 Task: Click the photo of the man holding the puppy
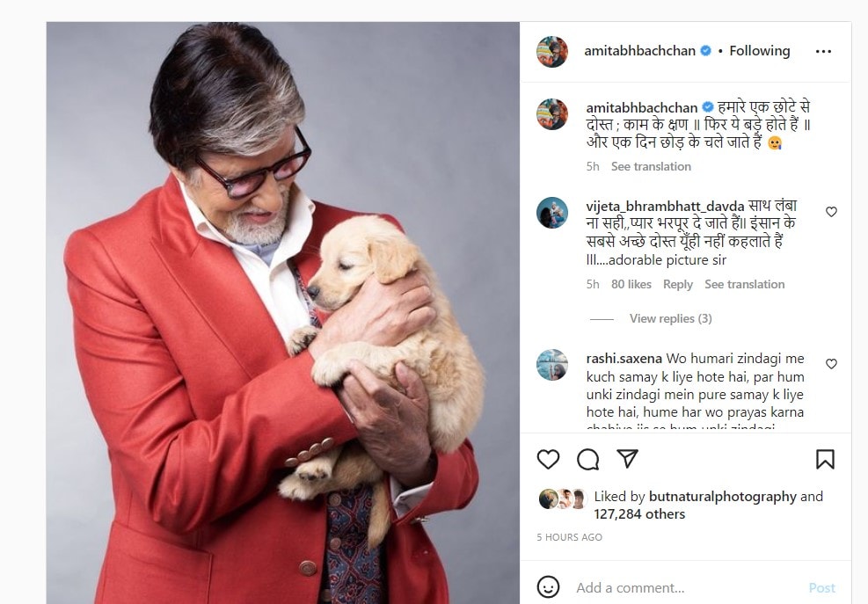(282, 312)
